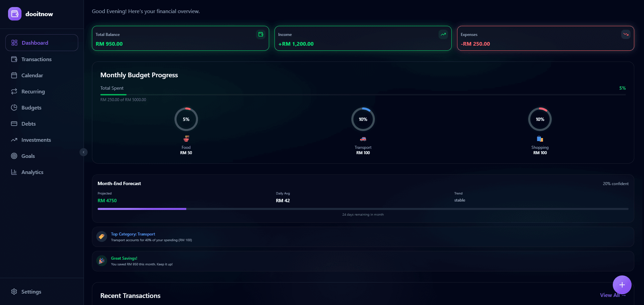Click the downward trend icon in Expenses card
The height and width of the screenshot is (305, 644).
[x=626, y=34]
